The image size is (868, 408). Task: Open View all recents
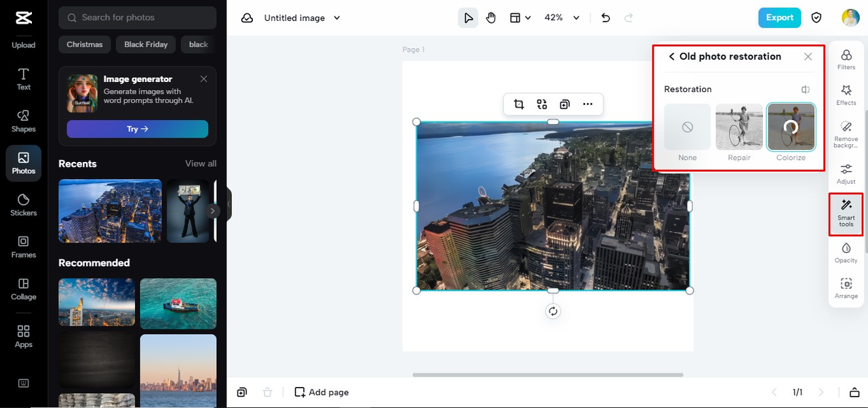click(201, 163)
